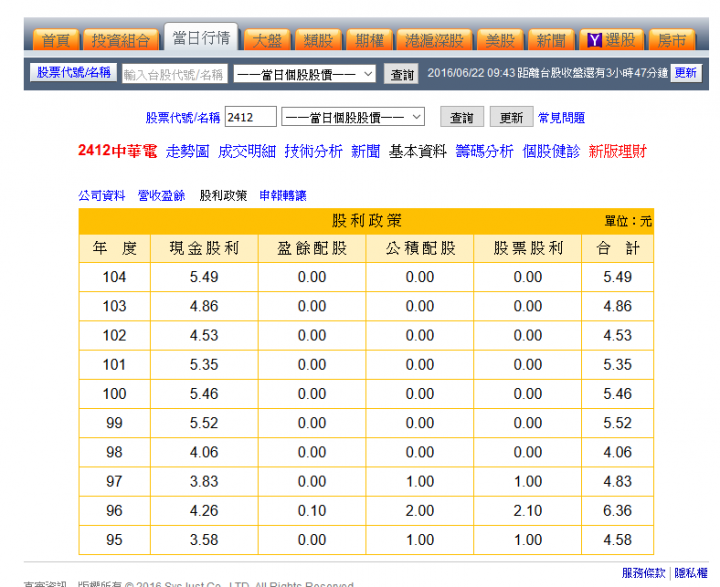
Task: Click 更新 button beside 常見問題
Action: click(x=512, y=117)
